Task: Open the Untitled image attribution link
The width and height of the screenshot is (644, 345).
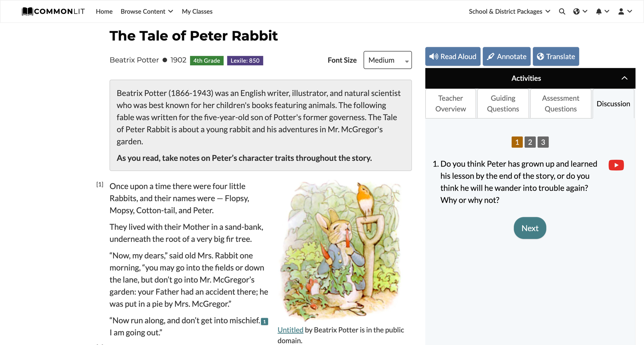Action: pos(290,330)
